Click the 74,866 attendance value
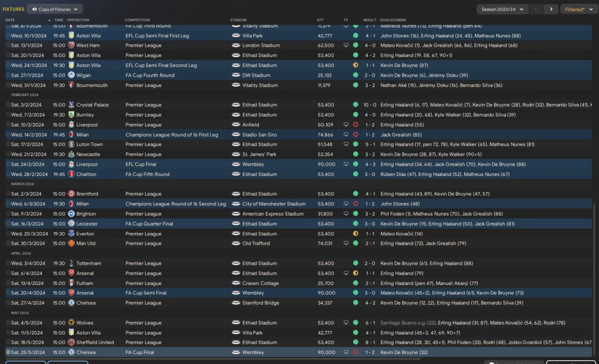This screenshot has width=599, height=364. 326,135
